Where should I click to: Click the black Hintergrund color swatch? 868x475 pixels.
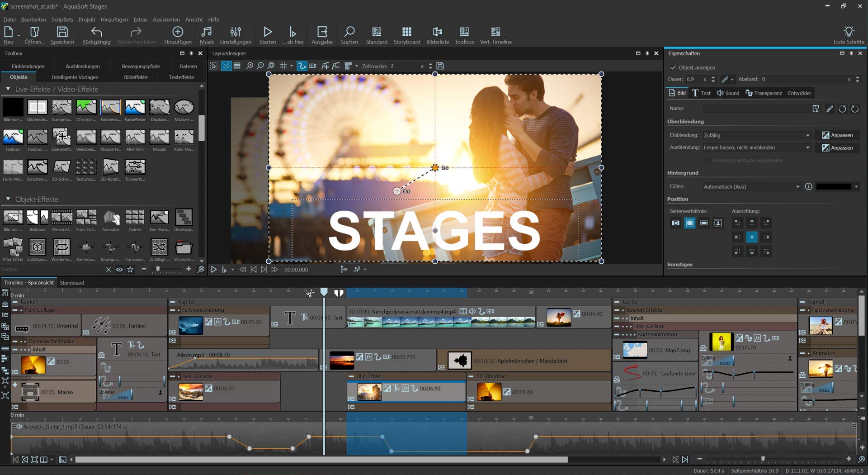click(x=833, y=186)
